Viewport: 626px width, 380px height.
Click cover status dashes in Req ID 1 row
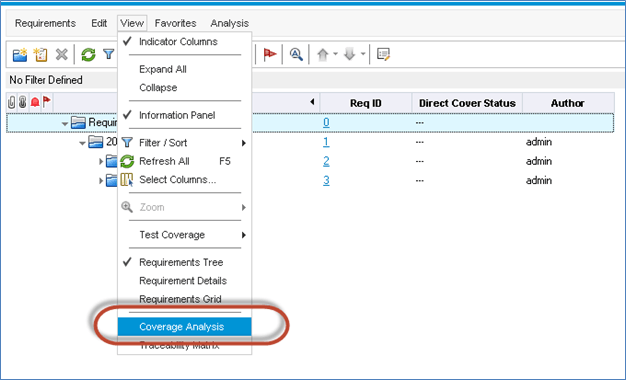click(420, 142)
